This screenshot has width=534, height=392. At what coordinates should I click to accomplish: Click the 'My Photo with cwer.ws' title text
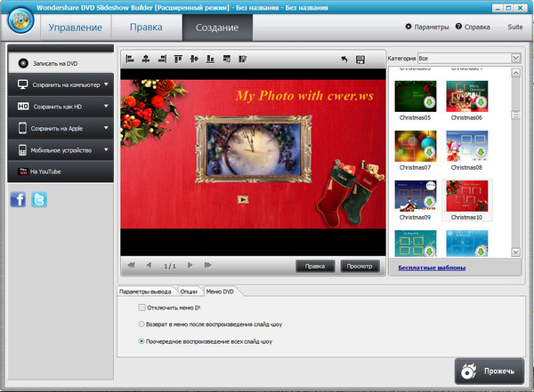(305, 96)
